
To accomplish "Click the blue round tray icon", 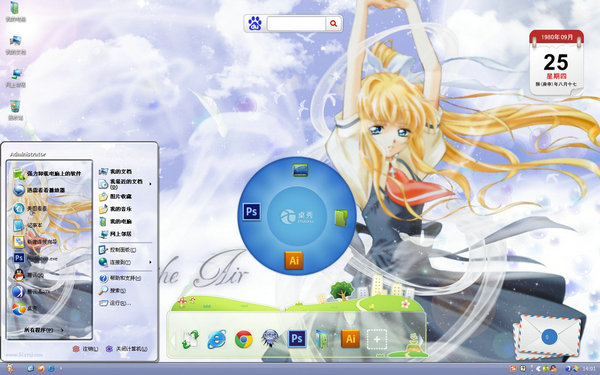I will pos(568,368).
